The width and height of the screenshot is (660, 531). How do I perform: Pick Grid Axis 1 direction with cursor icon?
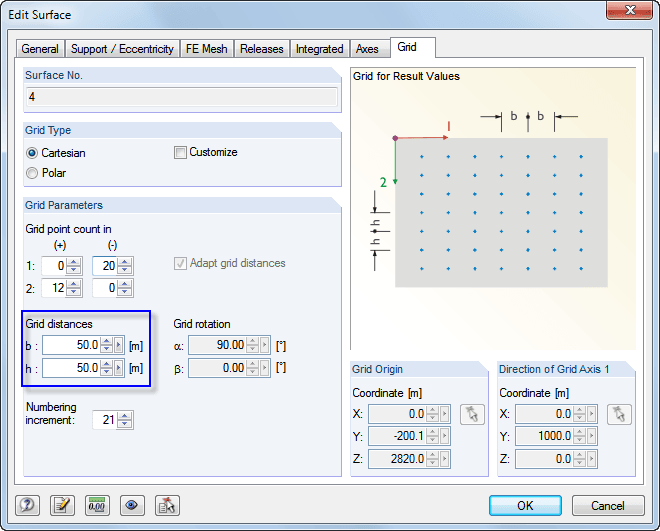[619, 414]
